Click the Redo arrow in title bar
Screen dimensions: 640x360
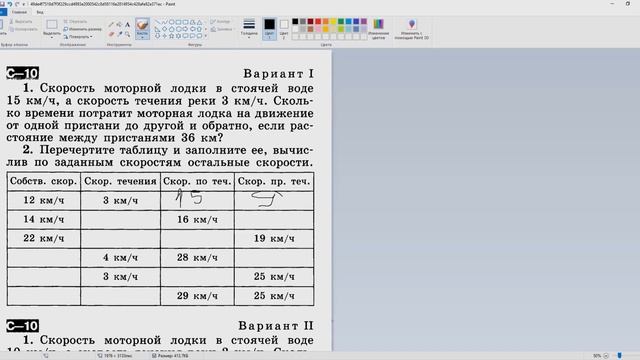pos(17,4)
